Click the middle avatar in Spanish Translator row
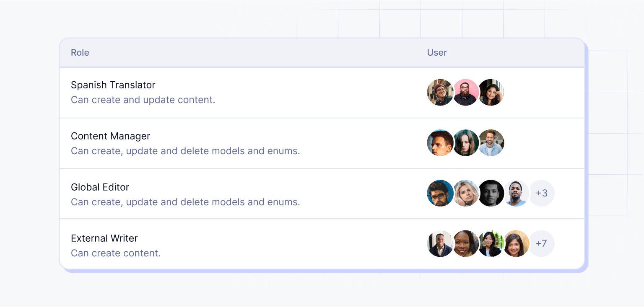Screen dimensions: 644x307 click(466, 93)
